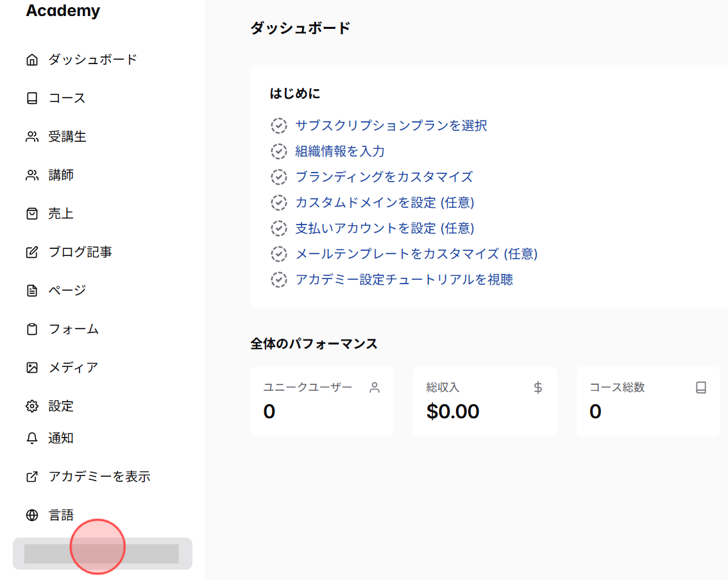Open the ユニークユーザー stats card
This screenshot has width=728, height=580.
pos(322,401)
